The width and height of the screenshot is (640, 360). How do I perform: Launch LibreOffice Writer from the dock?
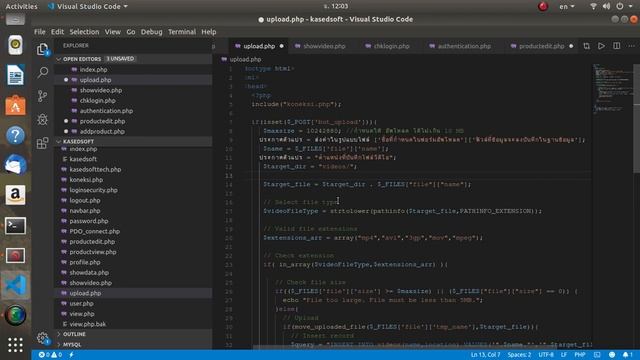point(16,75)
